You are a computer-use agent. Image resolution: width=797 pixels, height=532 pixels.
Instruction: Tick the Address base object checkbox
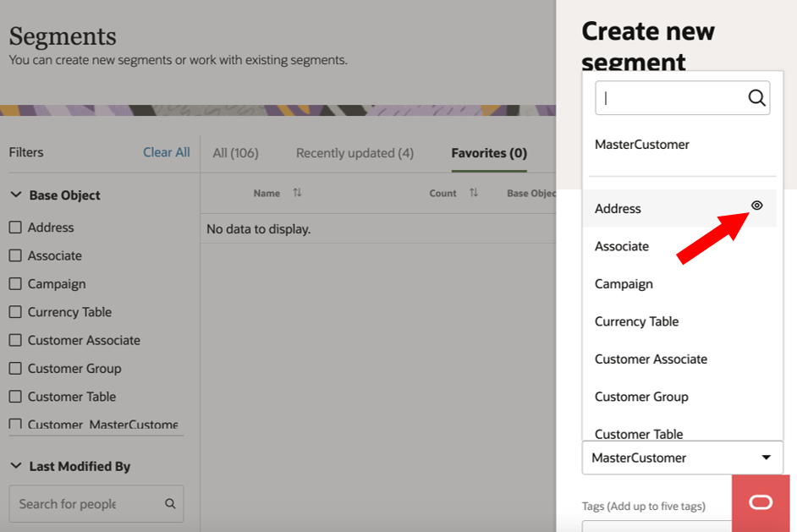(15, 228)
